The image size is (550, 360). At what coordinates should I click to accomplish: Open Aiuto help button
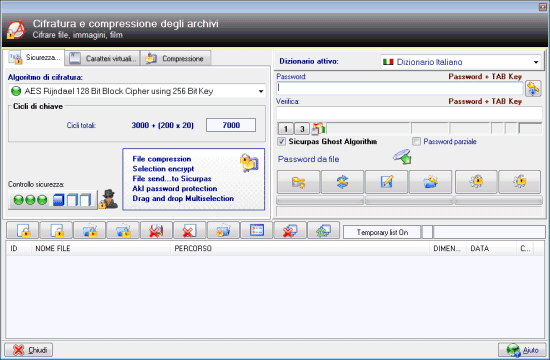[522, 350]
